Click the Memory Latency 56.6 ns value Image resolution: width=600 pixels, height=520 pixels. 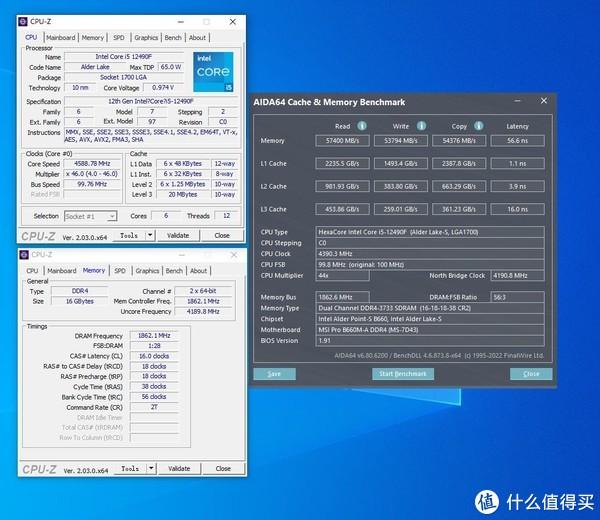[x=517, y=140]
